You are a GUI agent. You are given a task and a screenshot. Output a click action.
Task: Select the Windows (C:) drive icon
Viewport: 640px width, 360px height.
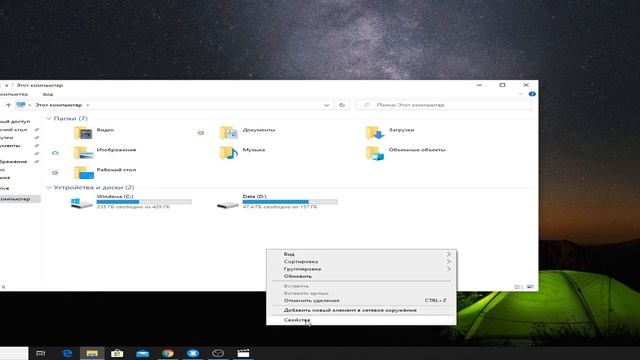click(x=81, y=203)
